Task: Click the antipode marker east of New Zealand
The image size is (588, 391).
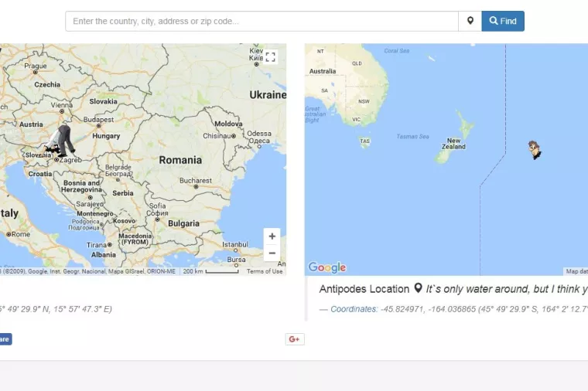Action: pyautogui.click(x=535, y=150)
